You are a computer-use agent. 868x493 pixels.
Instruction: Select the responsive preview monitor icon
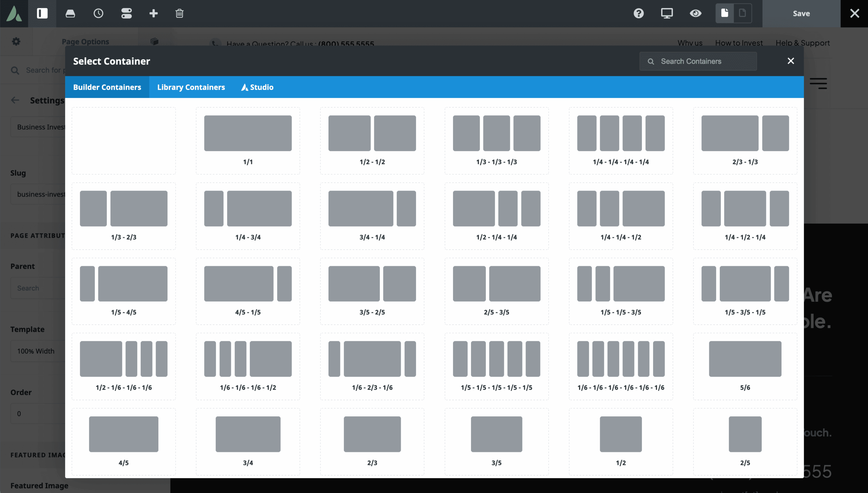pyautogui.click(x=667, y=14)
